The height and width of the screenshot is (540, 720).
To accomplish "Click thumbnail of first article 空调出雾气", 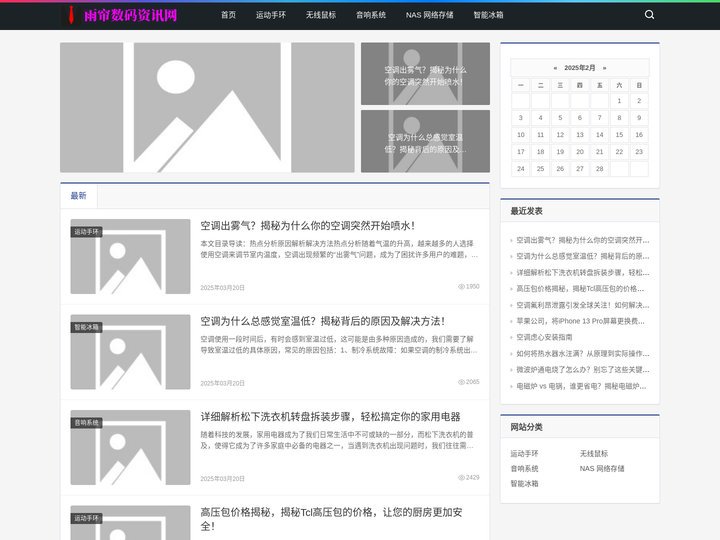I will (130, 257).
